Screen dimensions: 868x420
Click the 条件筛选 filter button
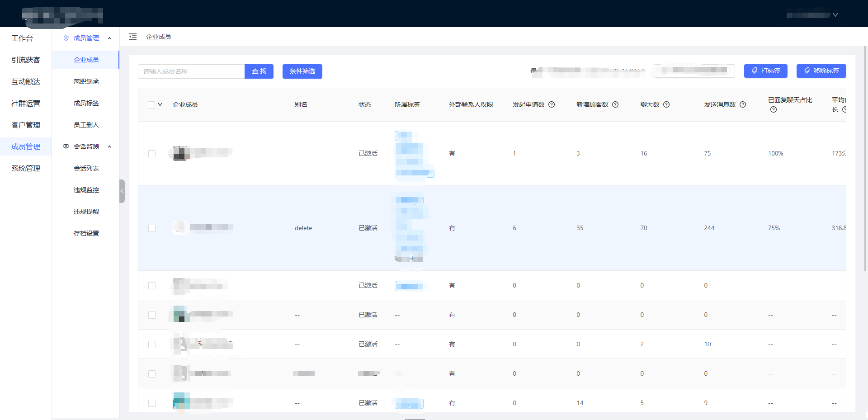point(302,71)
